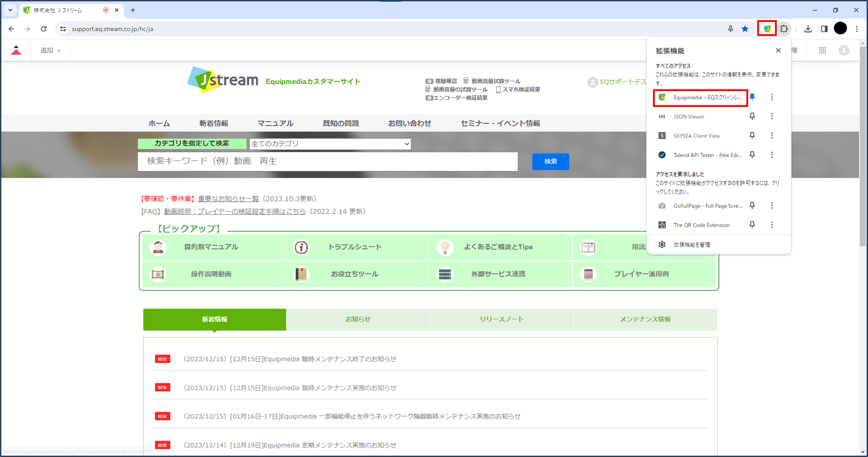Open more options for QR Code Extension
868x457 pixels.
point(772,225)
